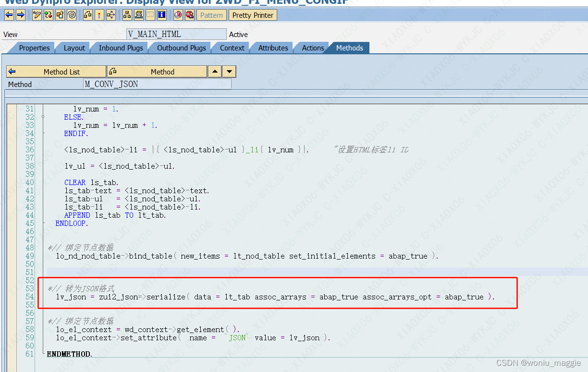Switch to the Actions tab
The height and width of the screenshot is (372, 588).
313,48
